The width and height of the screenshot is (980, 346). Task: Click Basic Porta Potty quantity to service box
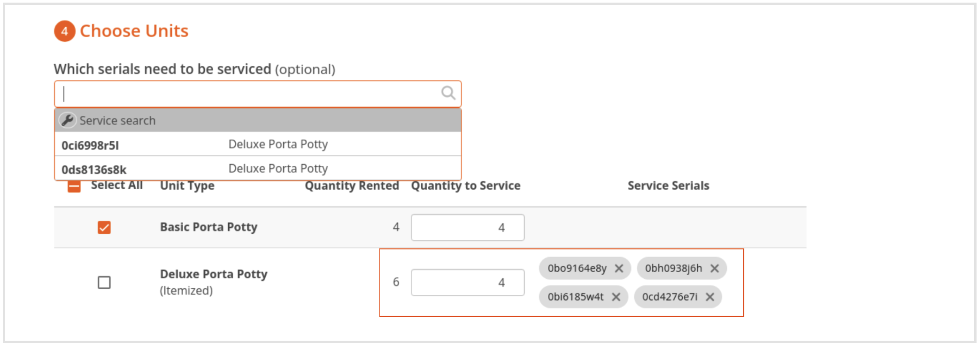pos(467,227)
